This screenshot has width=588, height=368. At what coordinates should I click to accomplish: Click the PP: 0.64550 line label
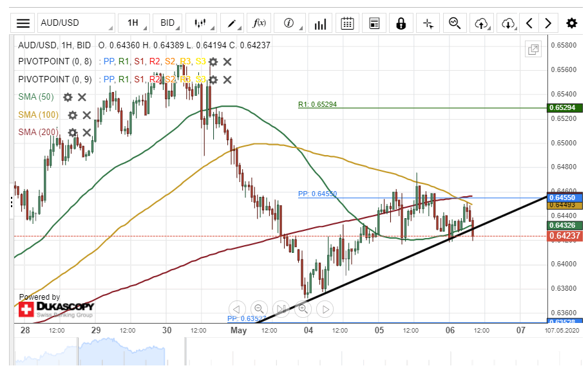318,194
